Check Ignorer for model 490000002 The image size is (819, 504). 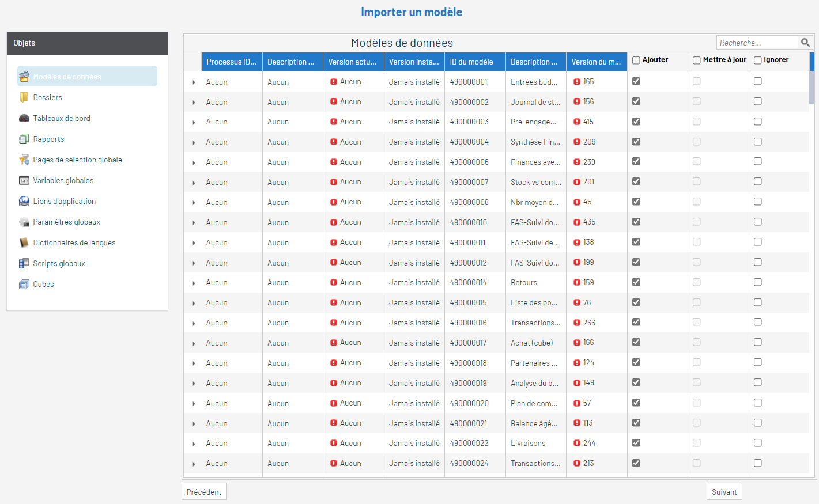[x=758, y=101]
